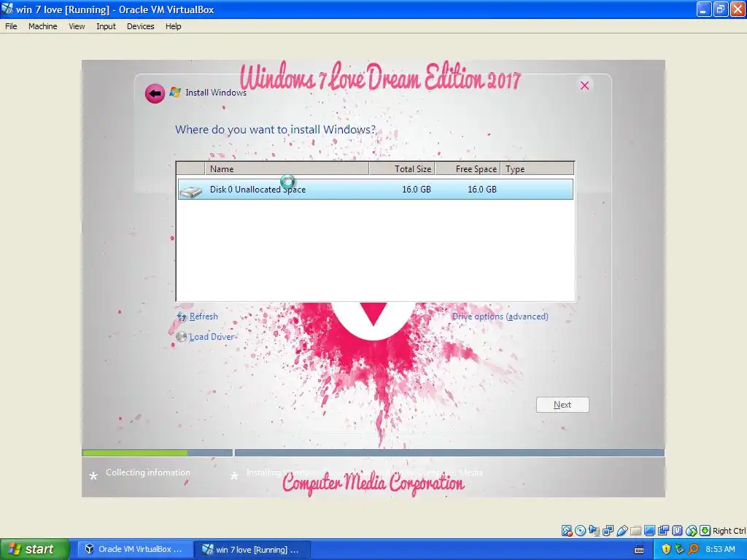
Task: Click the Total Size column header
Action: click(x=402, y=169)
